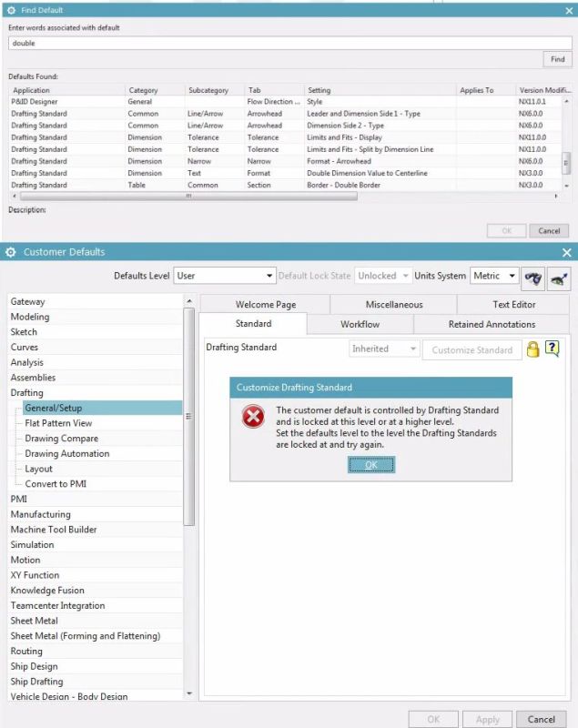This screenshot has height=728, width=578.
Task: Click OK in Customize Drafting Standard dialog
Action: tap(371, 465)
